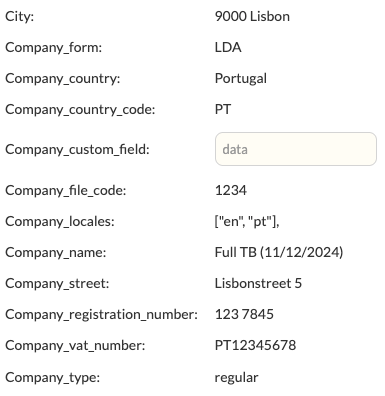Click the City value 9000 Lisbon

click(x=252, y=16)
